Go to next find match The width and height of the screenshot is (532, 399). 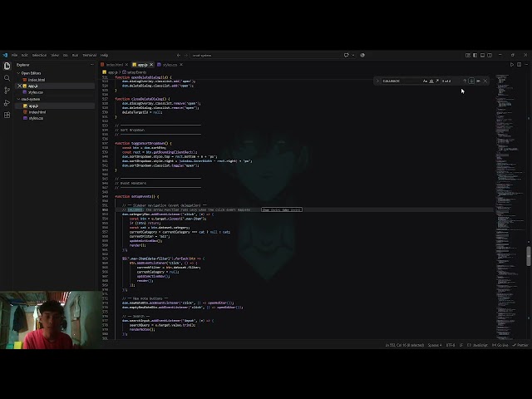[471, 81]
